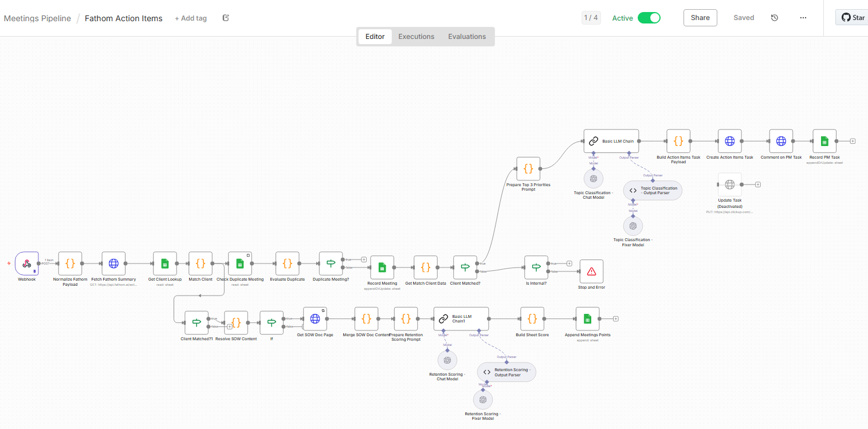Select the Check Duplicate Meeting sheets node

point(240,263)
